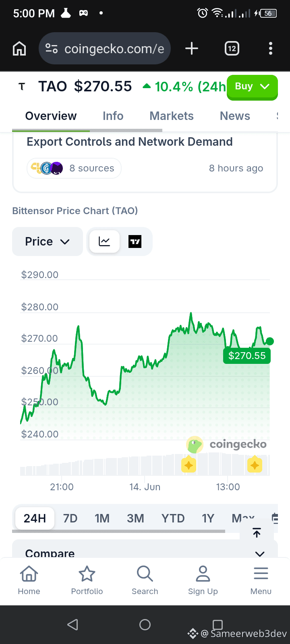Open the hamburger Menu
290x644 pixels.
(261, 580)
